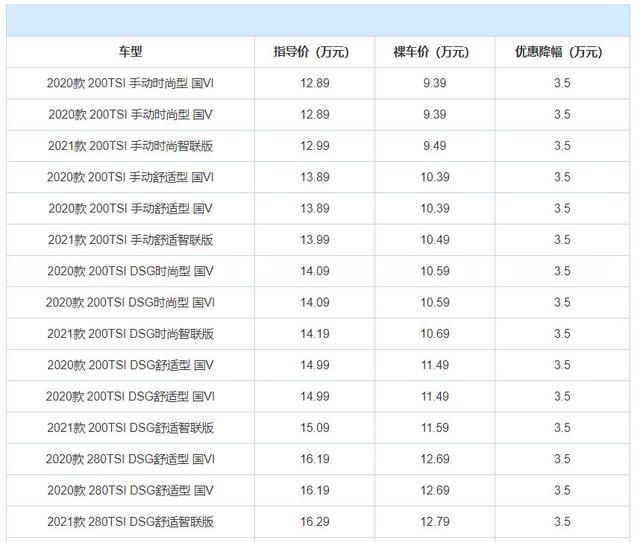Screen dimensions: 640x543
Task: Click 13.89 in the 手动舒适型 国V row
Action: tap(315, 209)
